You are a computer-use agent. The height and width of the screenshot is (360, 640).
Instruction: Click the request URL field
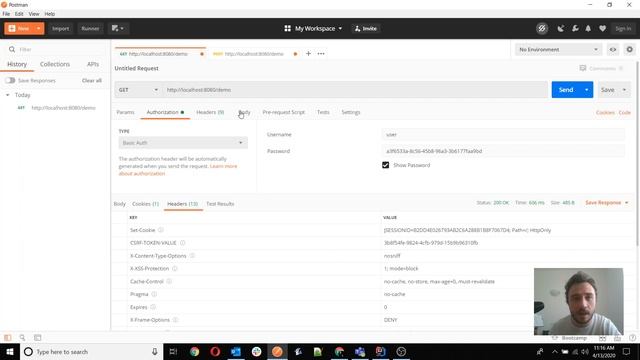click(x=354, y=90)
